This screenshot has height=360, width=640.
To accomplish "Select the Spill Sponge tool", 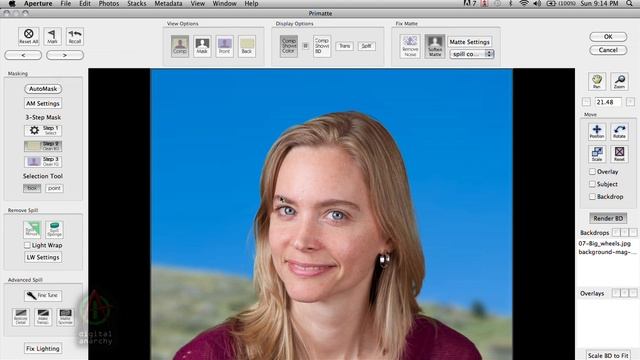I will [x=54, y=229].
